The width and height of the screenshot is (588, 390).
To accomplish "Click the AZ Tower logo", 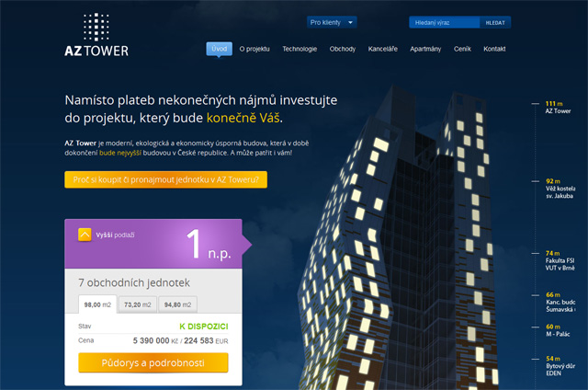I will point(96,35).
